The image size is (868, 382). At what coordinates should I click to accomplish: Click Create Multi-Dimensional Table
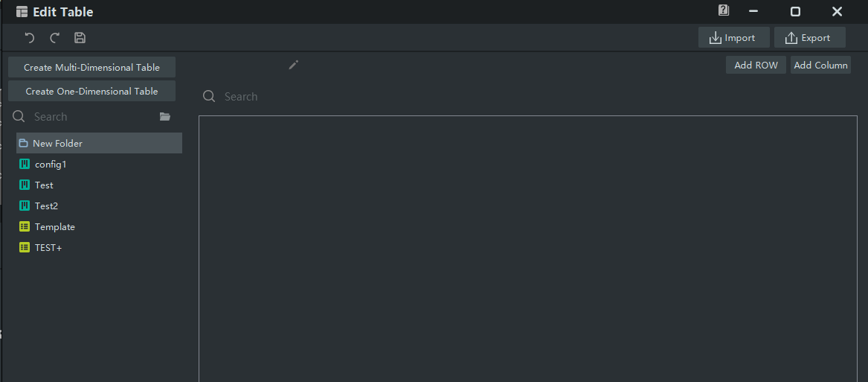pyautogui.click(x=91, y=67)
